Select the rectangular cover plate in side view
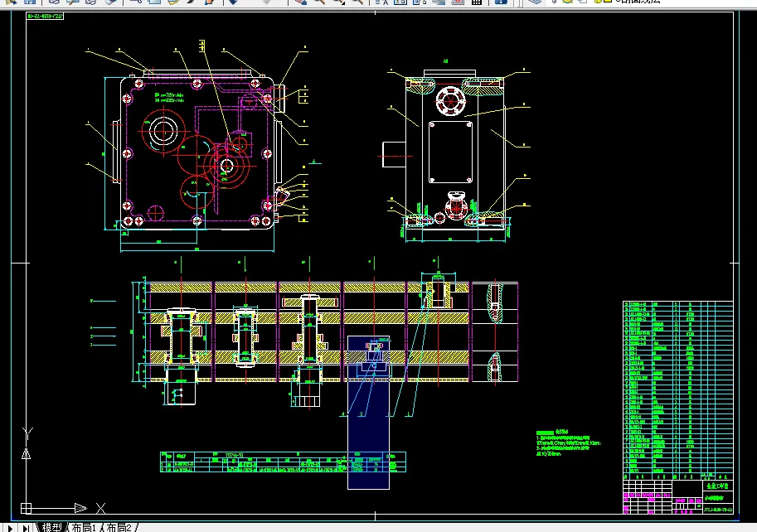757x532 pixels. (450, 152)
